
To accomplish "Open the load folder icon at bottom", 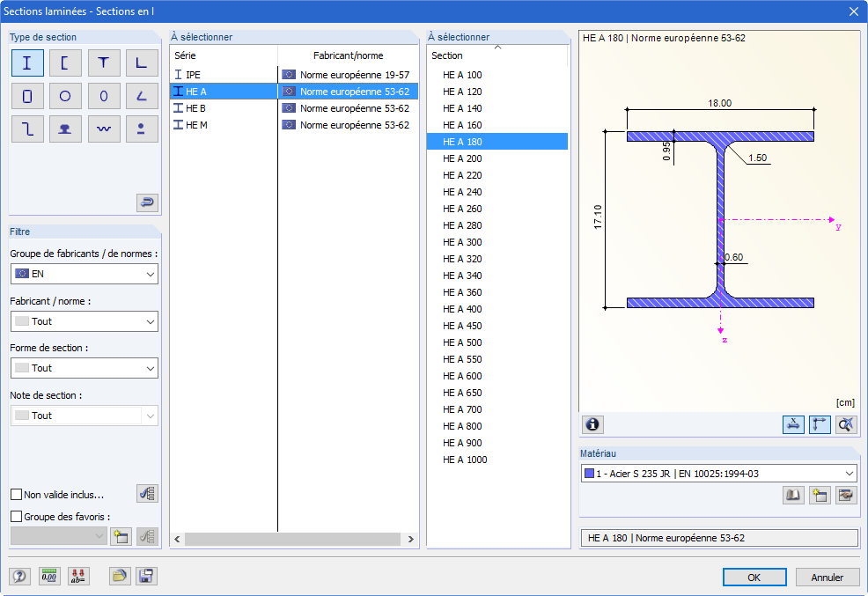I will pyautogui.click(x=120, y=577).
